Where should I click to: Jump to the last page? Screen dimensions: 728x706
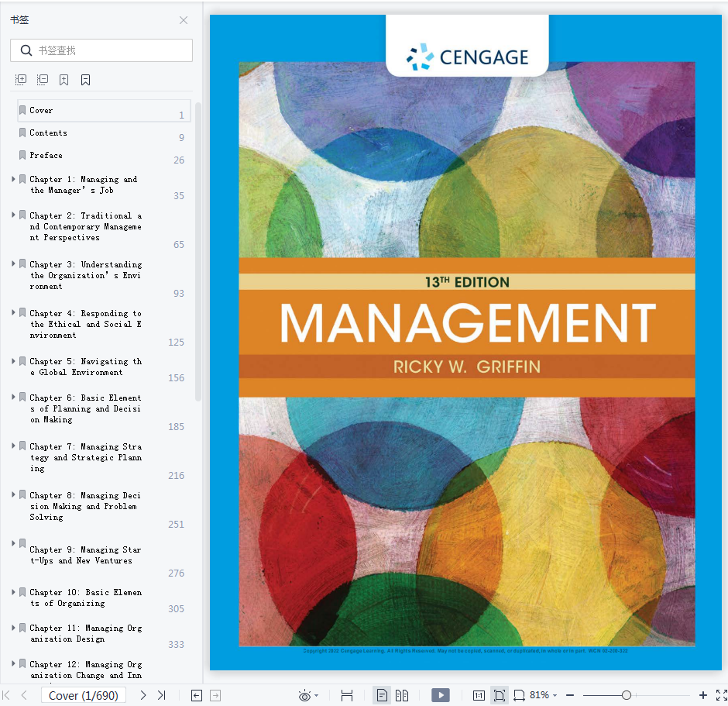(x=162, y=695)
